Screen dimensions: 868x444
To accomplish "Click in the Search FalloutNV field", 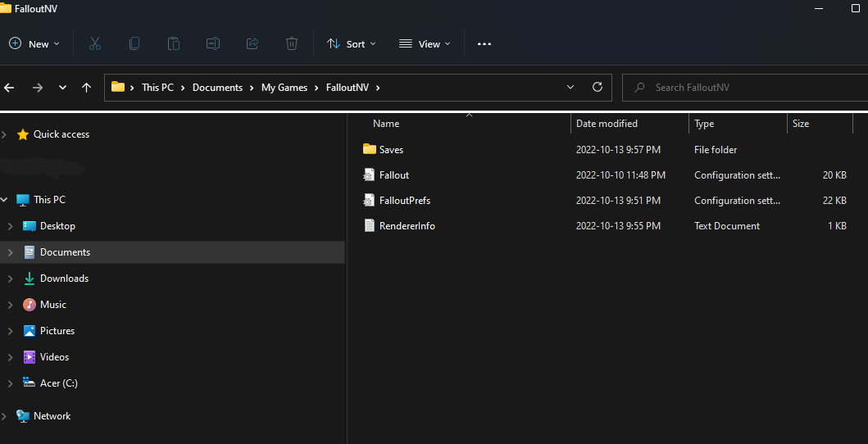I will click(x=745, y=88).
